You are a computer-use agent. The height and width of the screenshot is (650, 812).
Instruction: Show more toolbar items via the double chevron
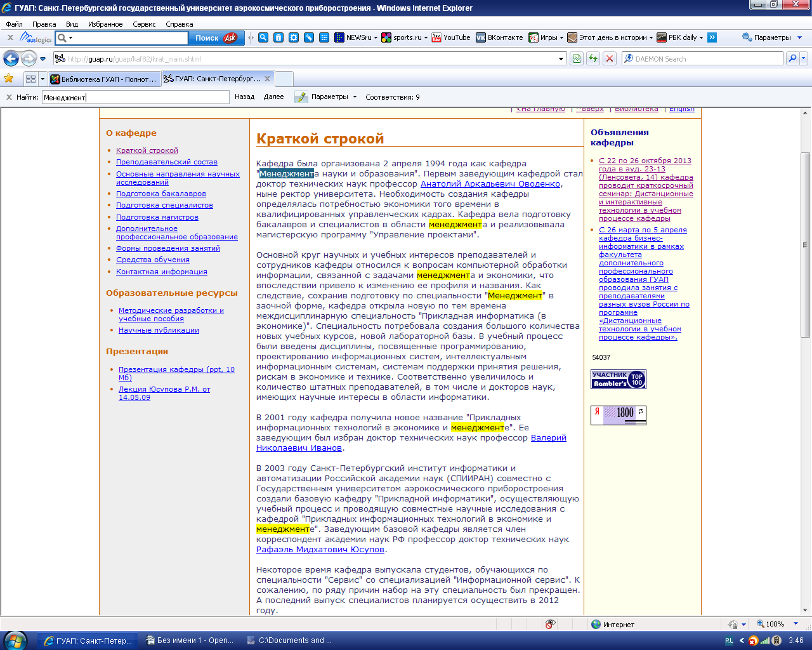(x=712, y=37)
